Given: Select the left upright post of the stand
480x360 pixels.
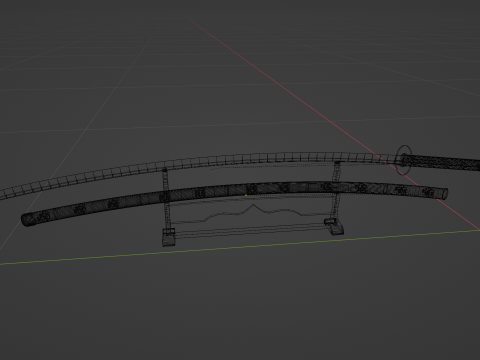Looking at the screenshot, I should (166, 198).
